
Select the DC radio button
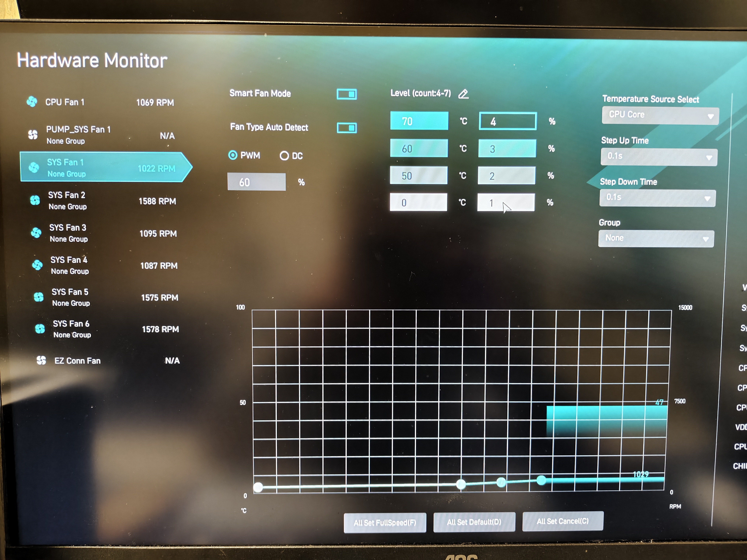(x=284, y=156)
